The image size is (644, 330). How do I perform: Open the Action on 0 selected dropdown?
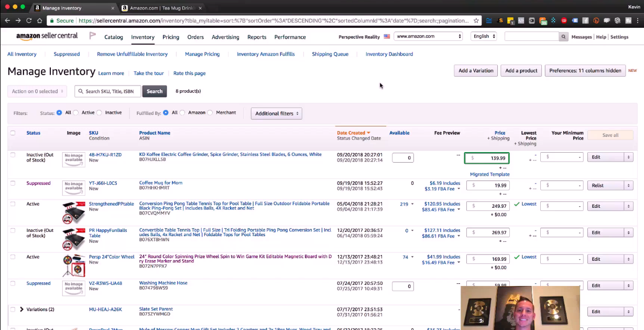[x=37, y=91]
